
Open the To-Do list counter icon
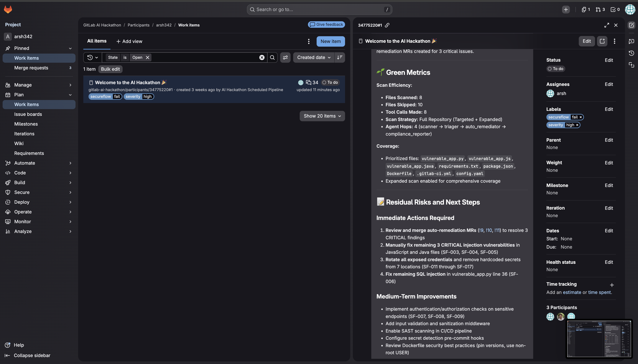(615, 10)
